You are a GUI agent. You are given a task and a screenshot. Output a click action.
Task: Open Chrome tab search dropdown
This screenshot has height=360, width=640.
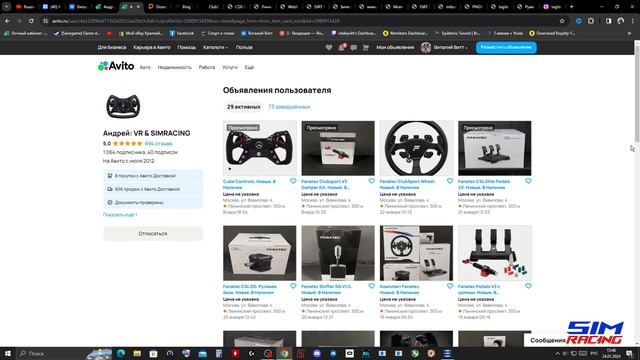[6, 7]
